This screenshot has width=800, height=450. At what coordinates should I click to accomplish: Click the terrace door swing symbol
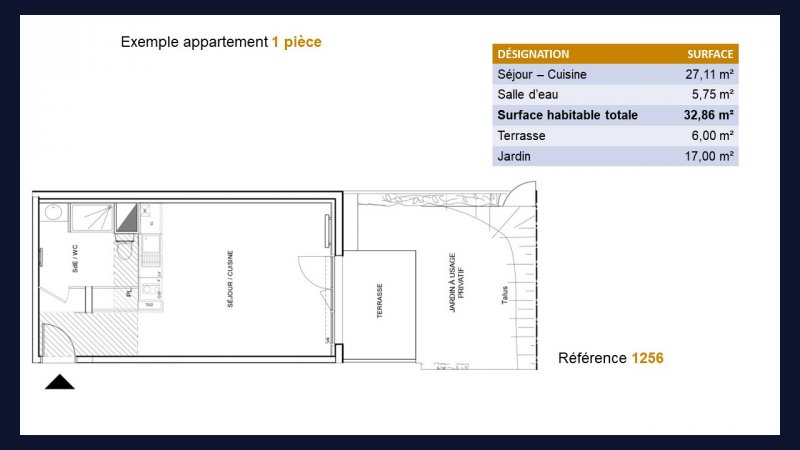(311, 272)
